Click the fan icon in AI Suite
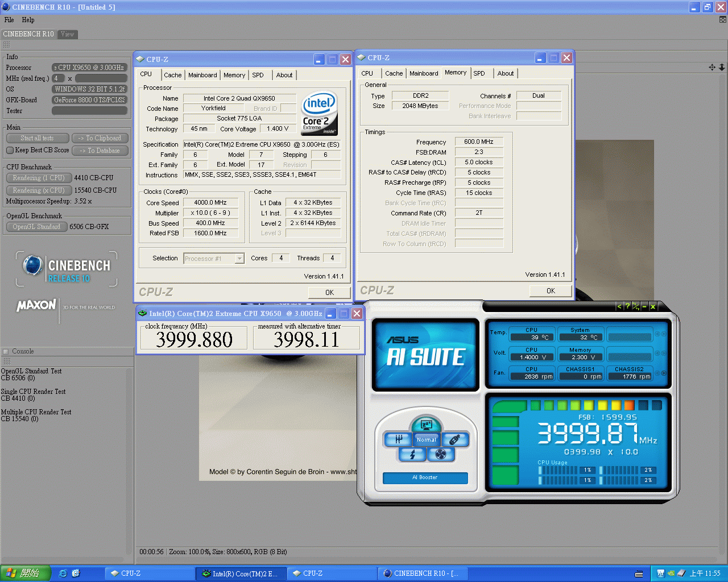Image resolution: width=728 pixels, height=582 pixels. [x=440, y=454]
